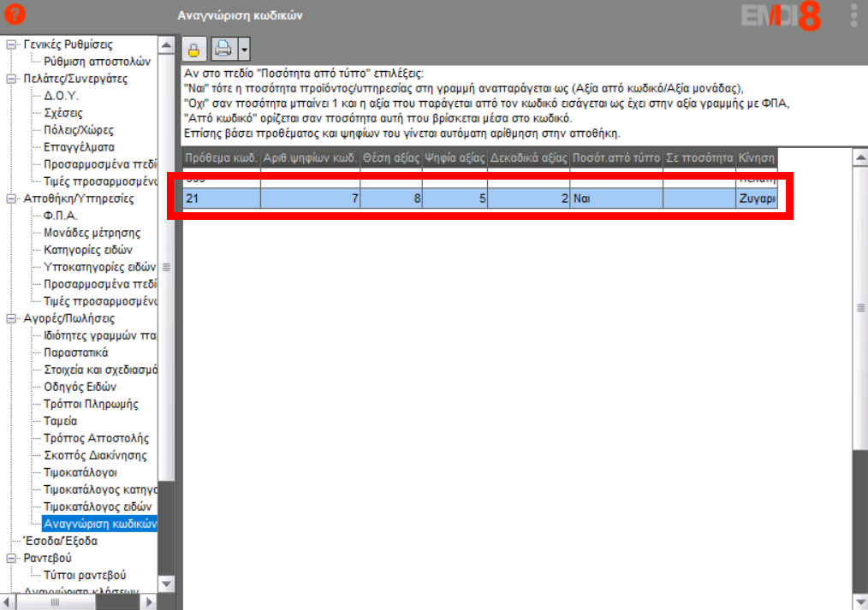This screenshot has height=610, width=868.
Task: Click the code digits cell showing 7
Action: 310,198
